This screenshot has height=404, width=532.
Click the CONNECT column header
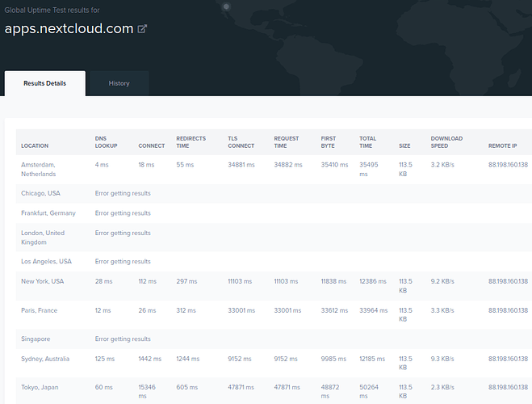(x=151, y=145)
